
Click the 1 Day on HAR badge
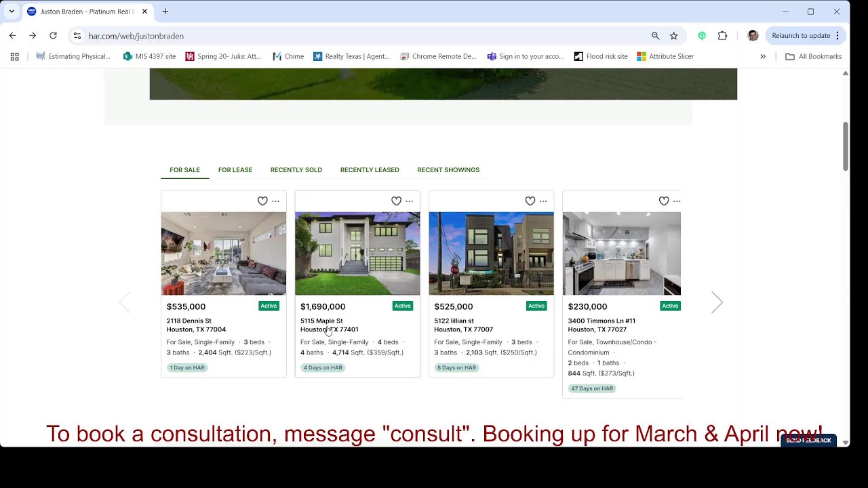(187, 368)
